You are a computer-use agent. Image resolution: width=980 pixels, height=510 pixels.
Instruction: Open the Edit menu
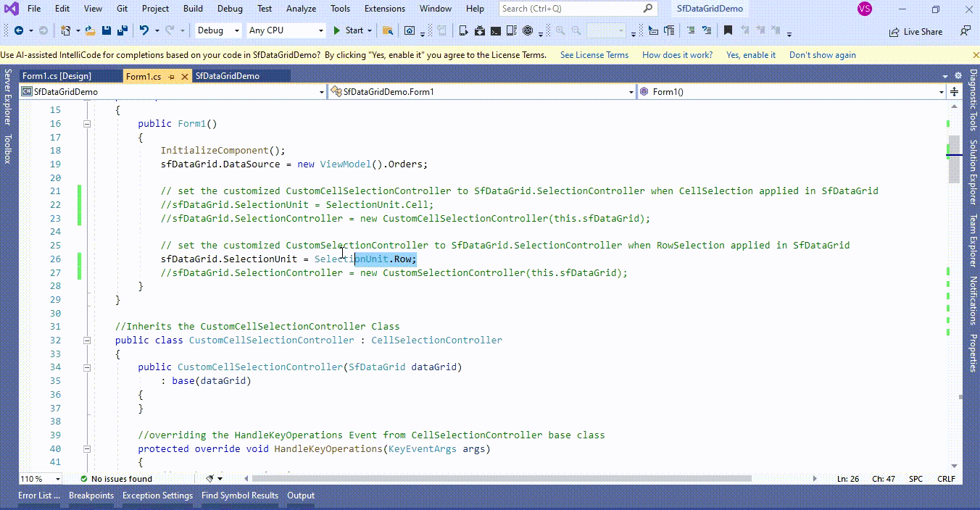pos(62,9)
